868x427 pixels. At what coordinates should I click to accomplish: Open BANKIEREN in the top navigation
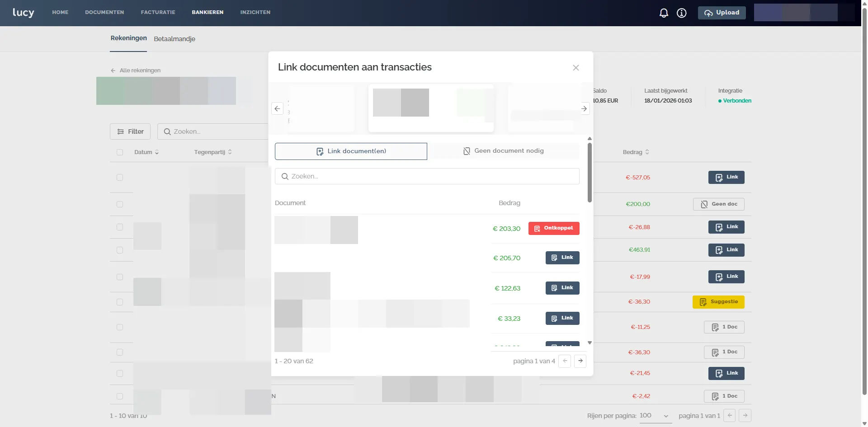(208, 13)
